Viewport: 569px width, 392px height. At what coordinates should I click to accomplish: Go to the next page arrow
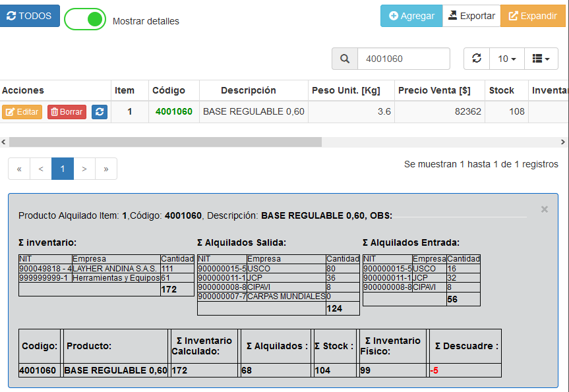[x=84, y=169]
